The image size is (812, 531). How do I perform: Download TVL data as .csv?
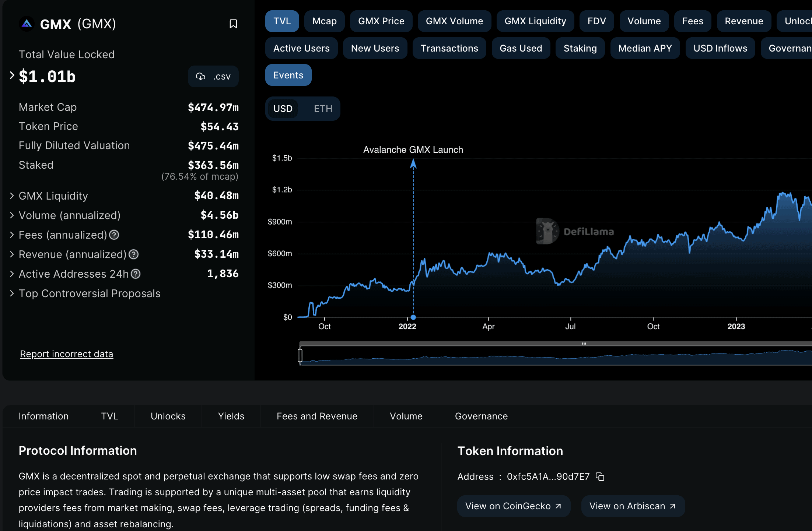[x=213, y=77]
